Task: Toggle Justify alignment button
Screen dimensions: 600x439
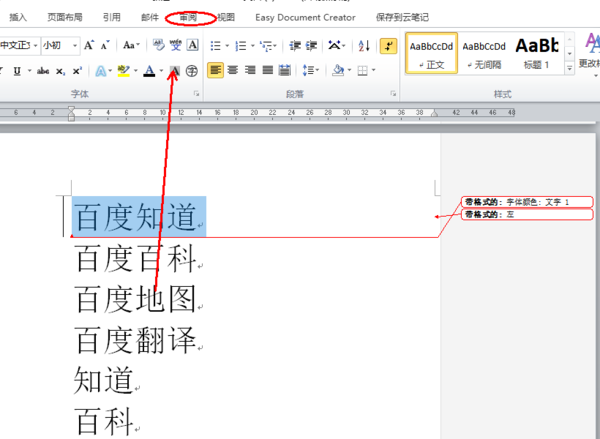Action: (x=267, y=70)
